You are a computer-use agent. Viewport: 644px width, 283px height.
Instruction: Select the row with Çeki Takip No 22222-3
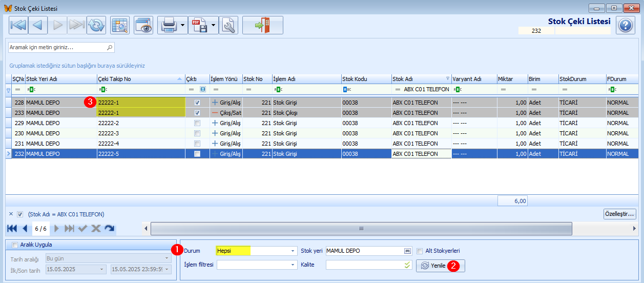click(x=322, y=133)
